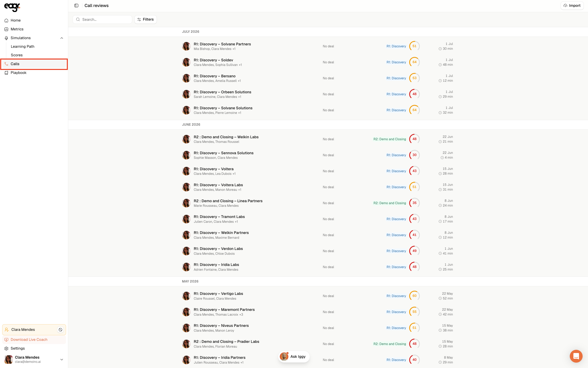Open call R1: Discovery – Orbeen Solutions
588x368 pixels.
point(222,92)
